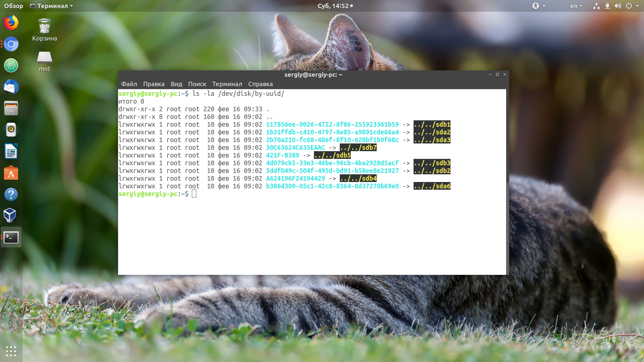Click the ../../sdb3 link target
The image size is (644, 362).
[x=432, y=163]
